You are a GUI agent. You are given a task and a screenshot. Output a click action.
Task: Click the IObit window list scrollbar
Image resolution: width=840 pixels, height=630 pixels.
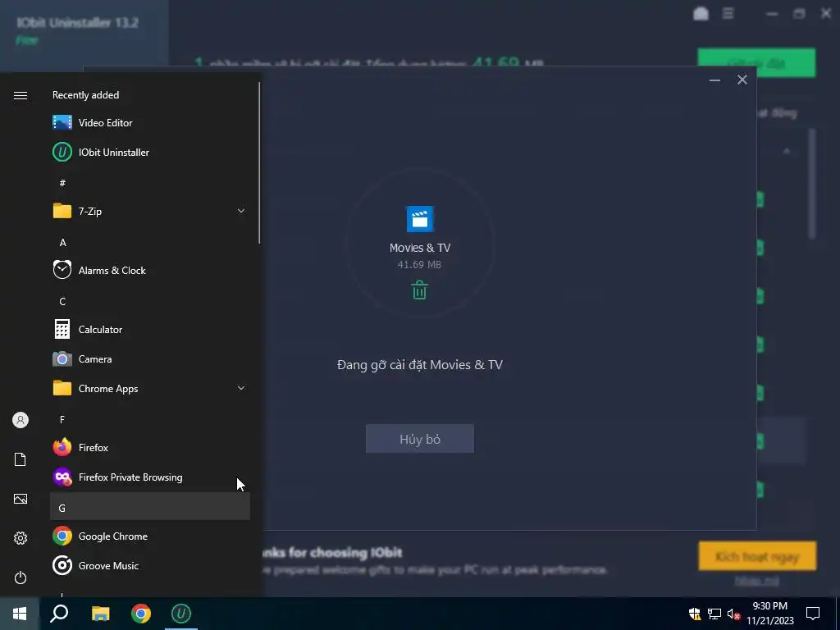811,183
